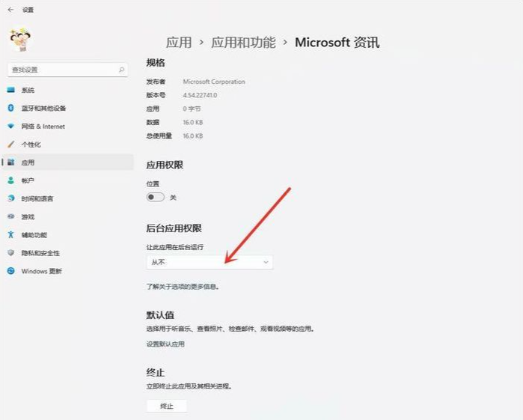The image size is (523, 420).
Task: Click 应用 breadcrumb link
Action: coord(179,43)
